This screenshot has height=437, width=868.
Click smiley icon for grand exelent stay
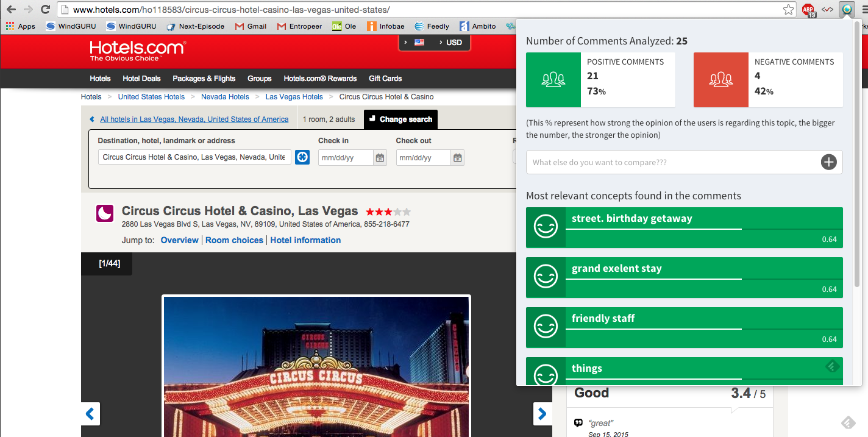point(546,277)
